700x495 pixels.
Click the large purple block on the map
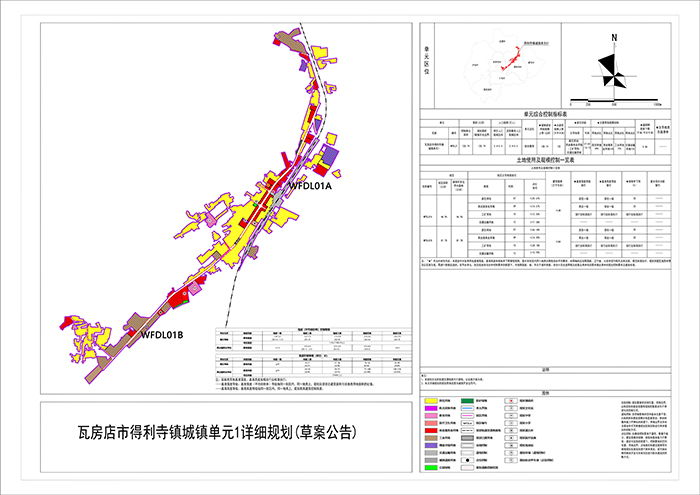331,157
